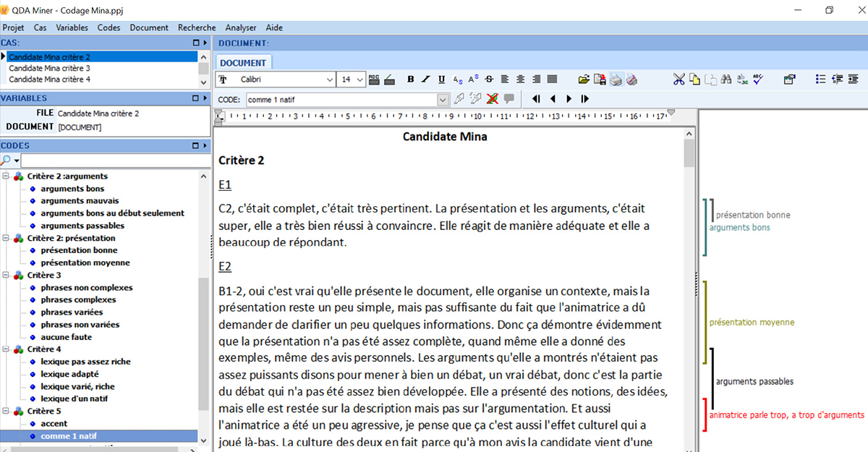Open the Variables menu
The height and width of the screenshot is (452, 868).
(x=72, y=27)
